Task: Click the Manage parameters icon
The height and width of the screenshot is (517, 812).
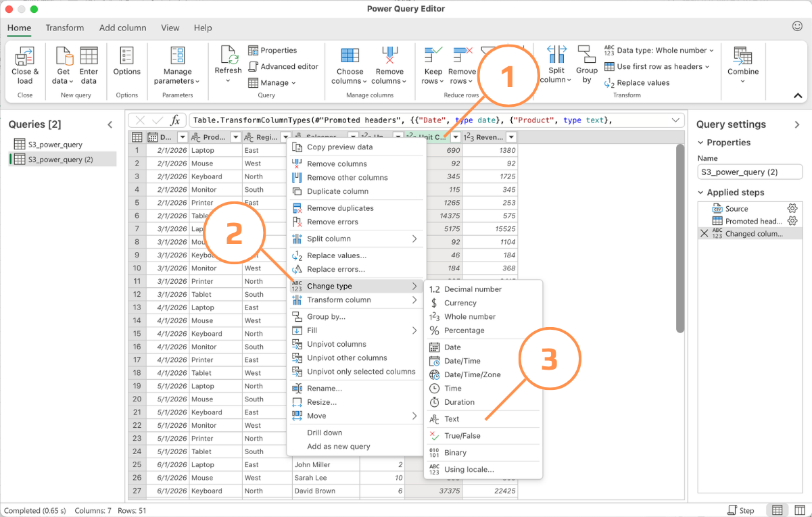Action: pyautogui.click(x=178, y=56)
